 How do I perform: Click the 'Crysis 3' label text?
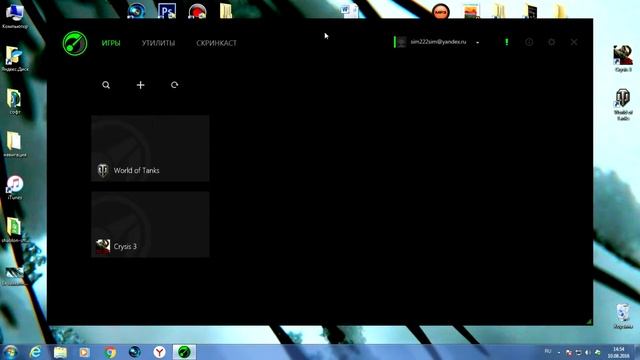click(125, 247)
